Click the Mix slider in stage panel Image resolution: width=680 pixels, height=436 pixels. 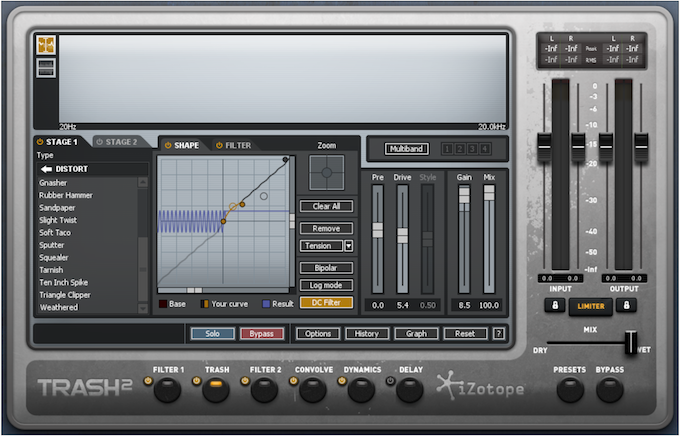tap(489, 193)
